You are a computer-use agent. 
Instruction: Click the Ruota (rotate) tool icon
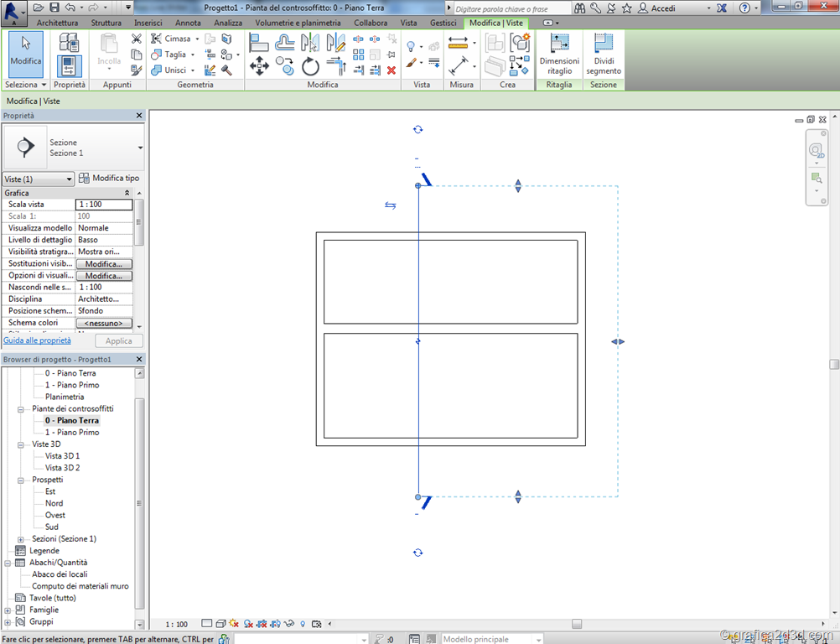click(311, 67)
